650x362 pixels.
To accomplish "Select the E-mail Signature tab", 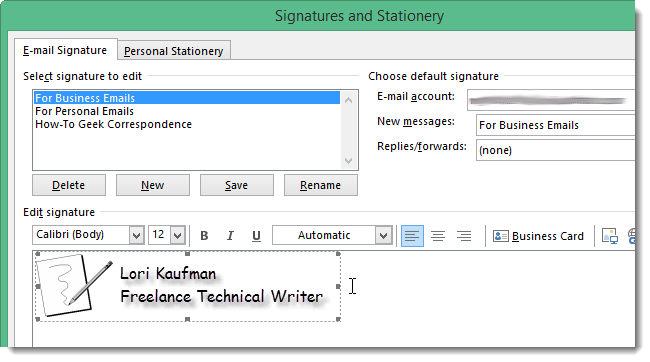I will tap(65, 50).
